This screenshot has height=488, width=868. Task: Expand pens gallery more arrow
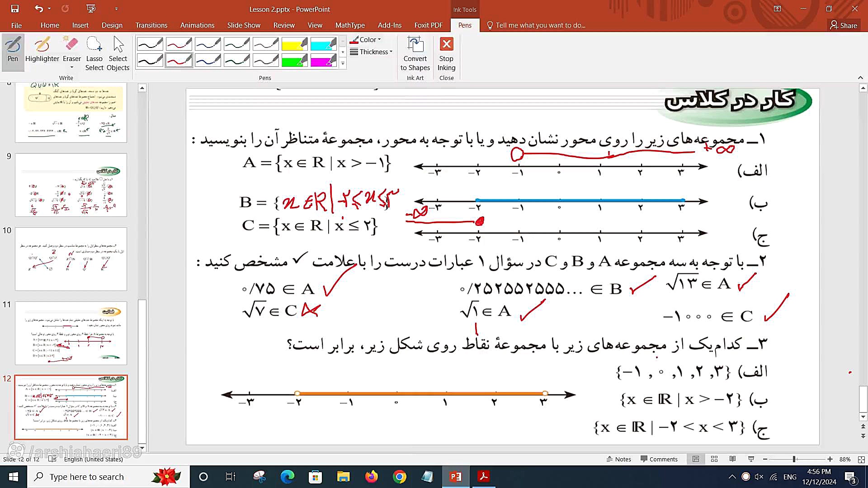click(343, 64)
